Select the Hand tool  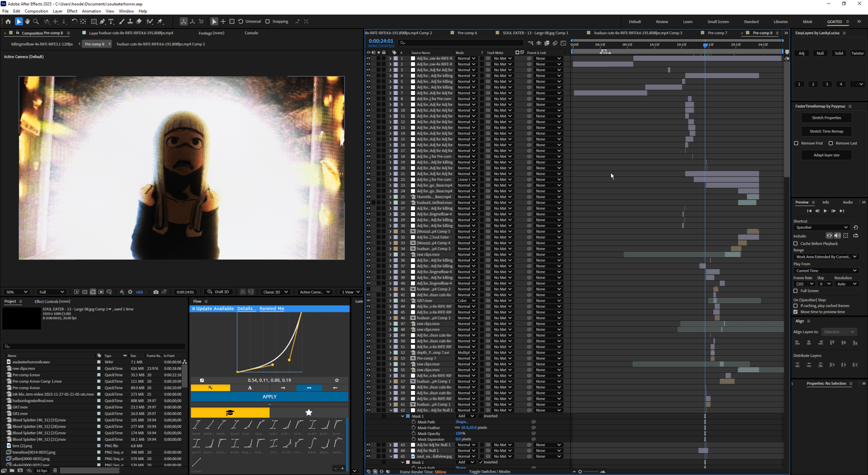click(x=27, y=21)
